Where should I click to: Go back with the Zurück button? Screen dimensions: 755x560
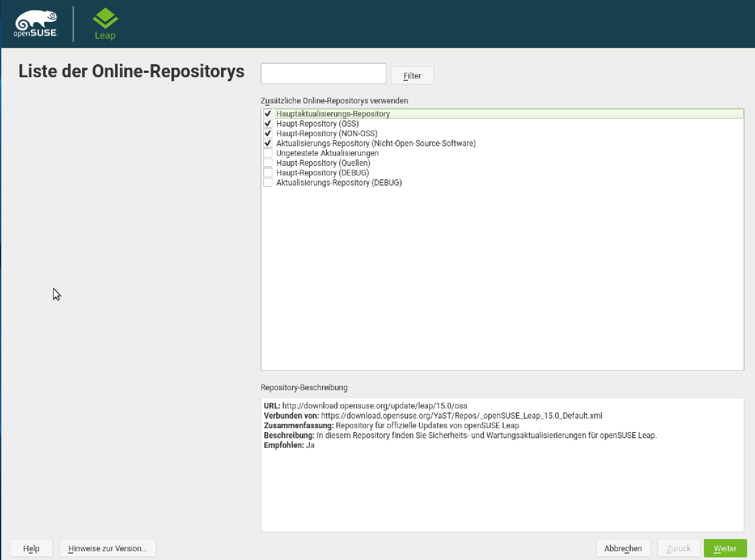click(x=679, y=548)
